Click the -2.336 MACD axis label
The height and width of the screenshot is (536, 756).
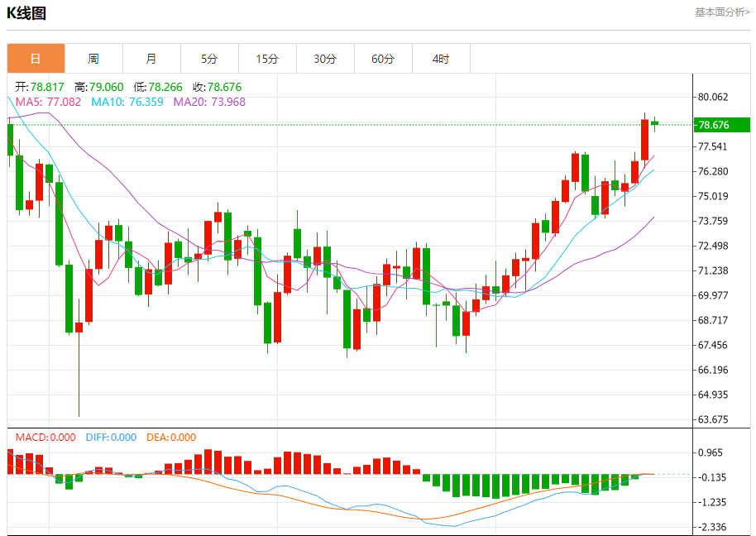711,528
